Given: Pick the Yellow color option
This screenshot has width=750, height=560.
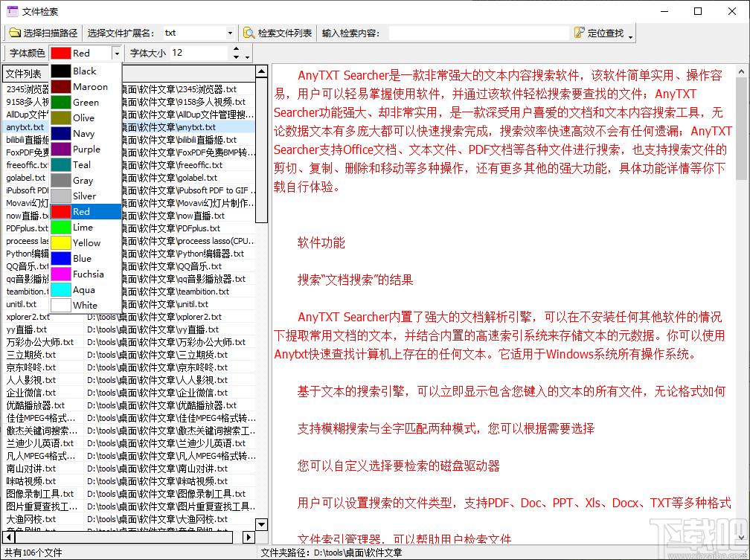Looking at the screenshot, I should (x=86, y=243).
